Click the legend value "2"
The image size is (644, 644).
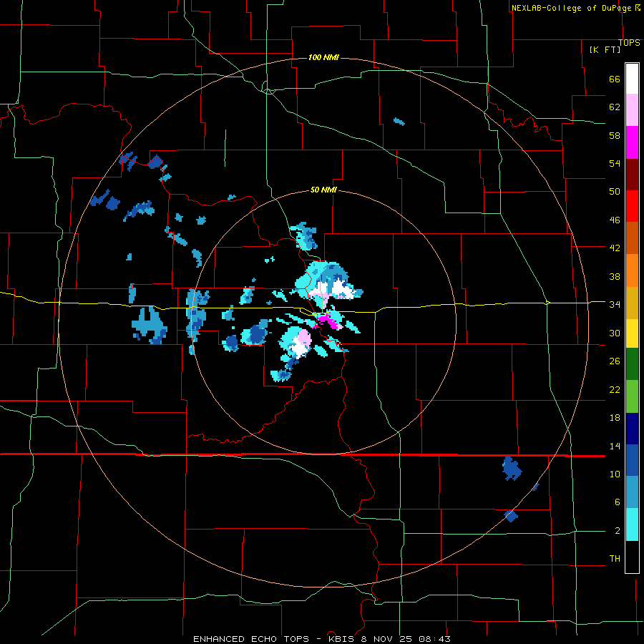(617, 531)
